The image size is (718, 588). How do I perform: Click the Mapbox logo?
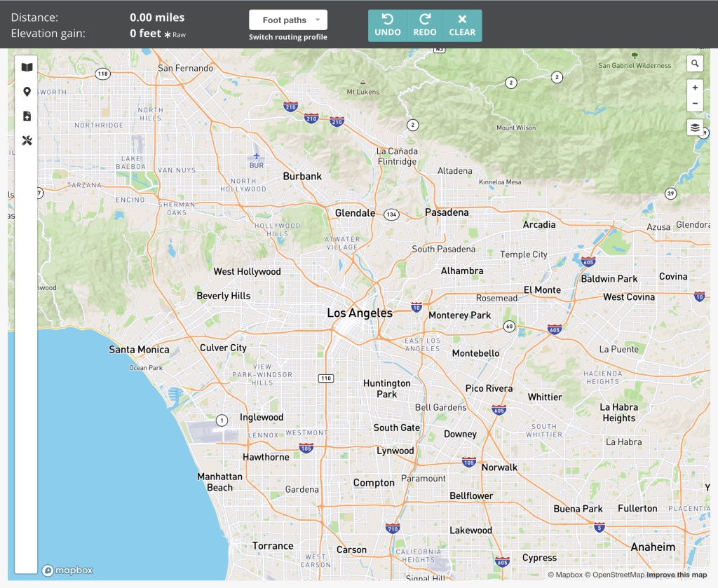tap(67, 570)
